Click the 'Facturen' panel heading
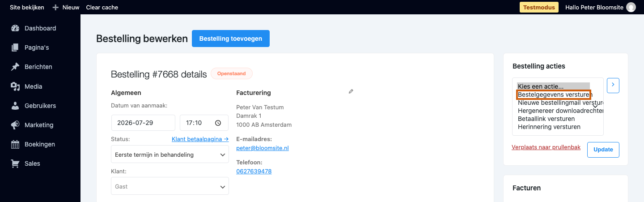Viewport: 644px width, 202px height. (526, 188)
